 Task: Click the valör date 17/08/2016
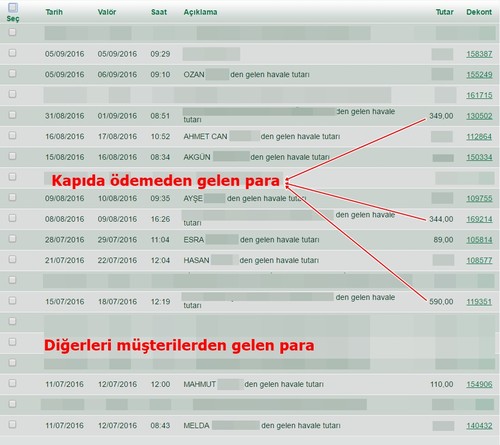[117, 137]
